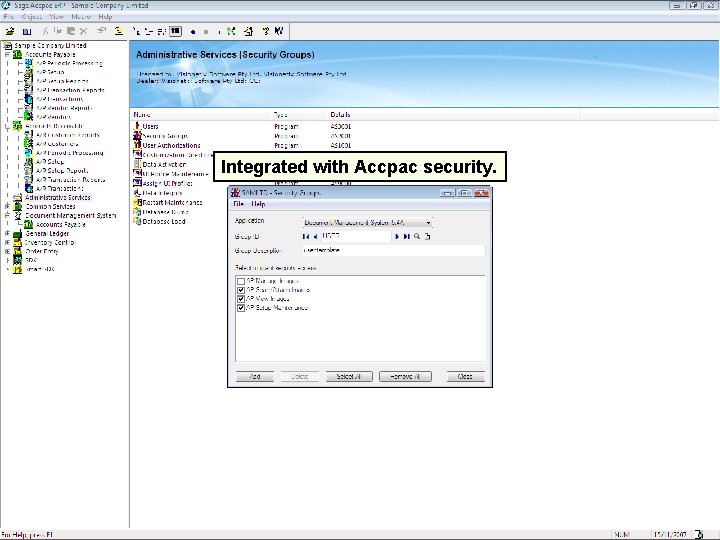
Task: Open File menu in Security Groups dialog
Action: pyautogui.click(x=239, y=204)
